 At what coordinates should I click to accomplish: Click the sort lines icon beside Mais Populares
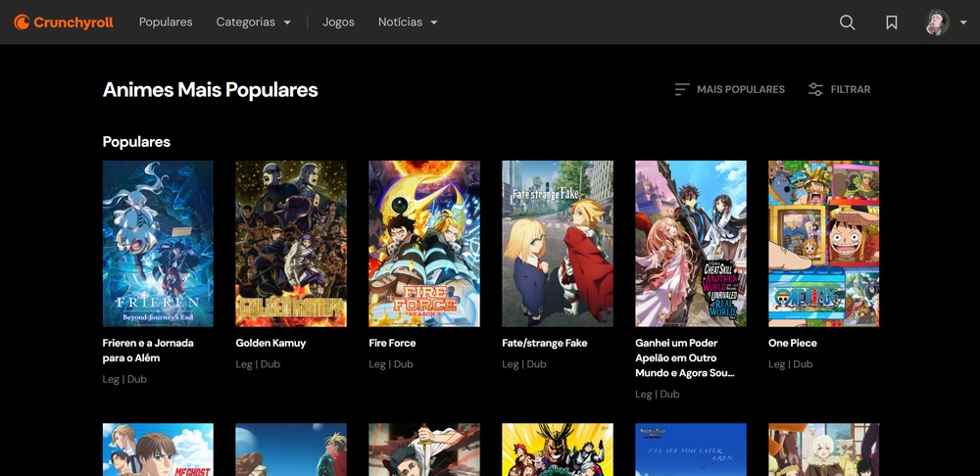click(x=682, y=89)
